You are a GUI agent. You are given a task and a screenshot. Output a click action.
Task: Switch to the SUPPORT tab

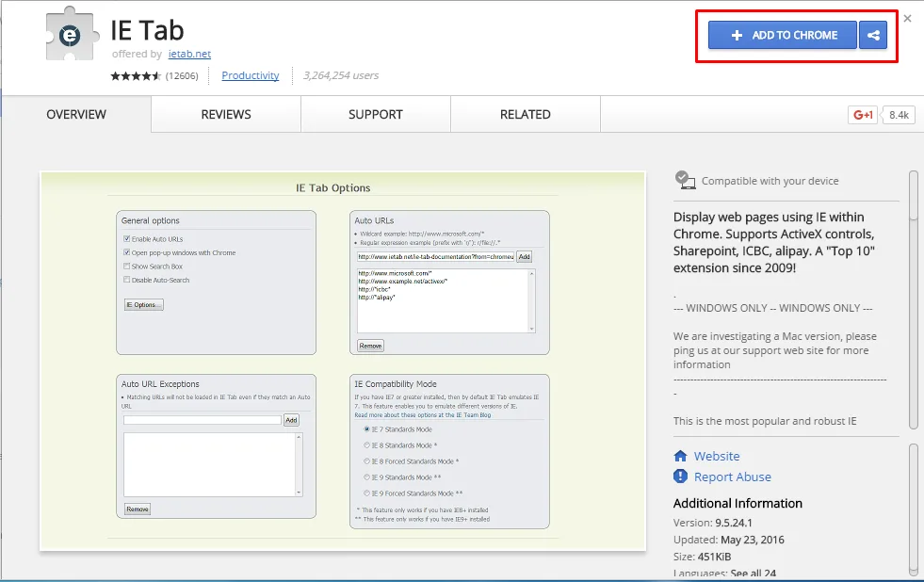click(x=376, y=114)
